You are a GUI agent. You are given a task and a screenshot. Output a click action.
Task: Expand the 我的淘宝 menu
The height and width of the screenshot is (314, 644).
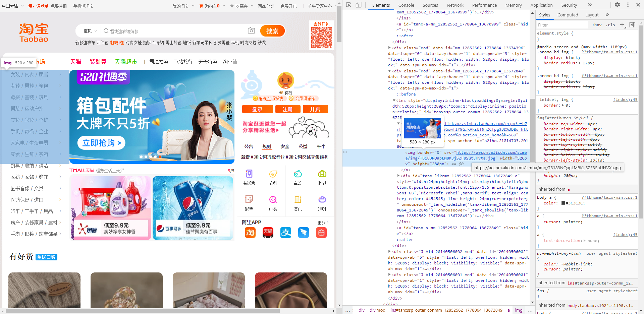coord(183,6)
